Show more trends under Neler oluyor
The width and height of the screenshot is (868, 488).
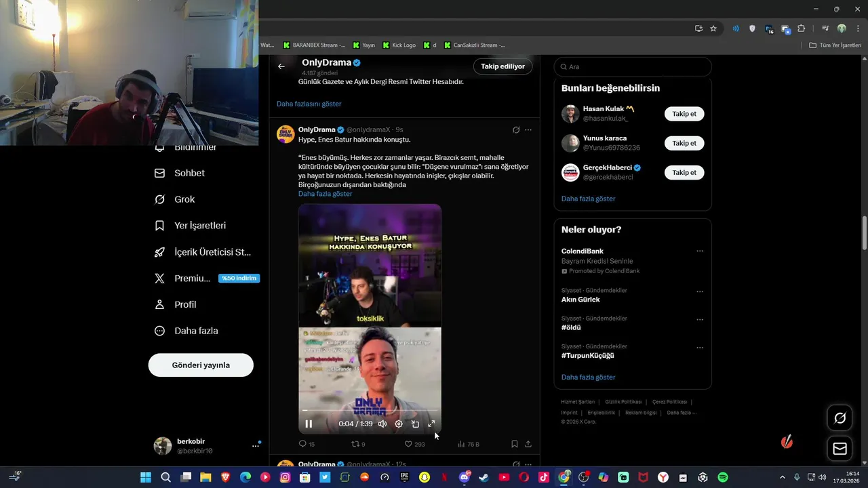click(589, 377)
